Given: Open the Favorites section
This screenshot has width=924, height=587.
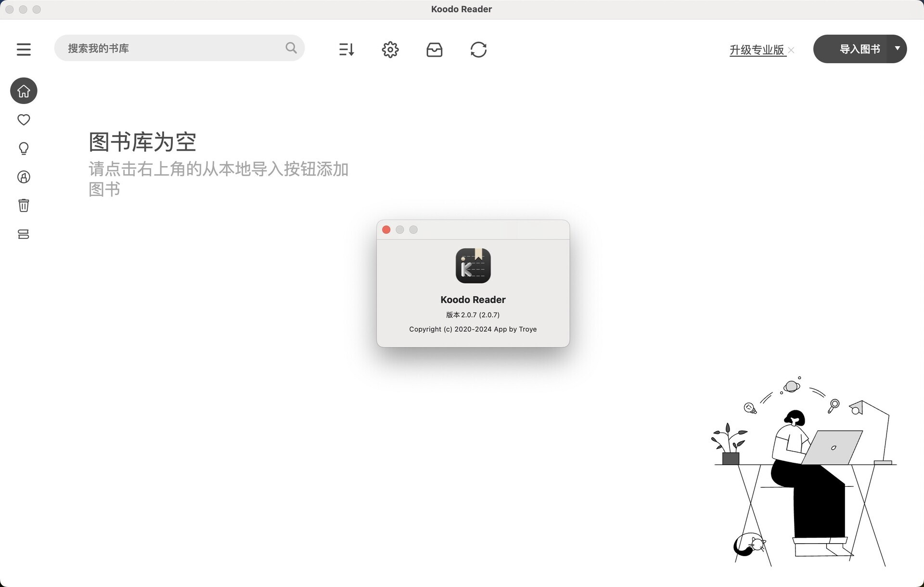Looking at the screenshot, I should click(x=24, y=119).
